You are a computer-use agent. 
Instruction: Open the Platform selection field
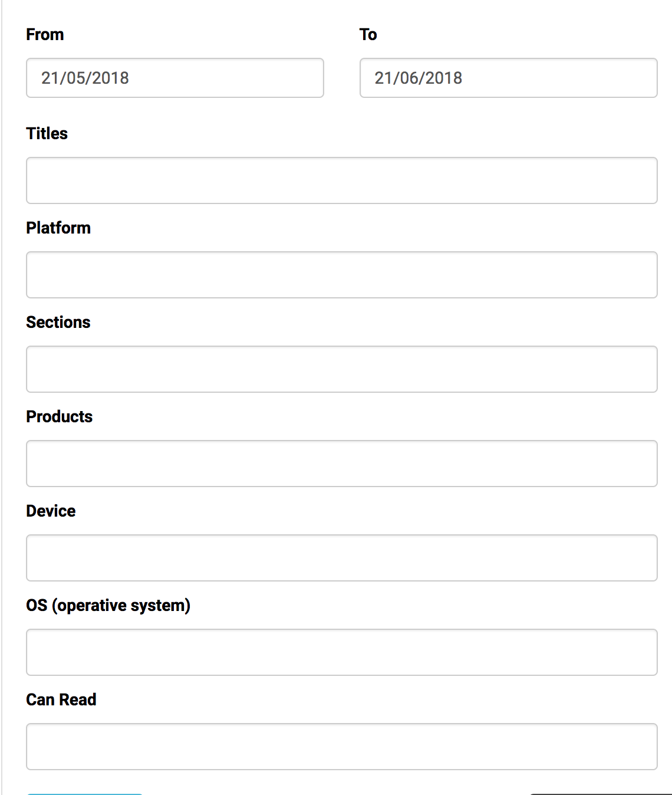pos(341,275)
